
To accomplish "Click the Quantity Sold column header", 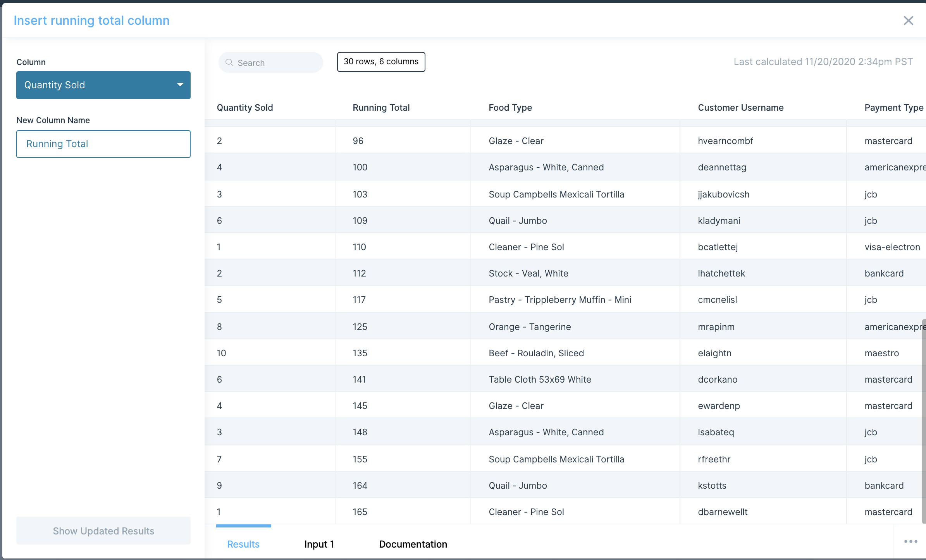I will click(x=245, y=108).
